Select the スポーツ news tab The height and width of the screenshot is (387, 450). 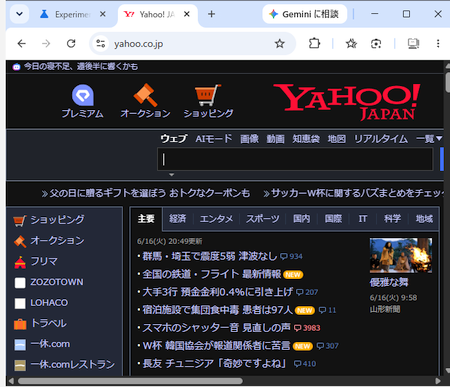pos(263,219)
